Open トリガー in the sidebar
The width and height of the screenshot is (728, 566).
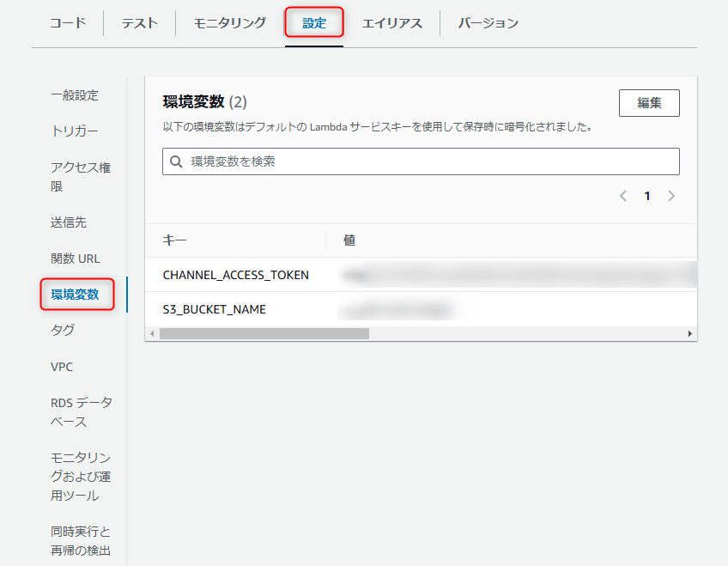75,131
